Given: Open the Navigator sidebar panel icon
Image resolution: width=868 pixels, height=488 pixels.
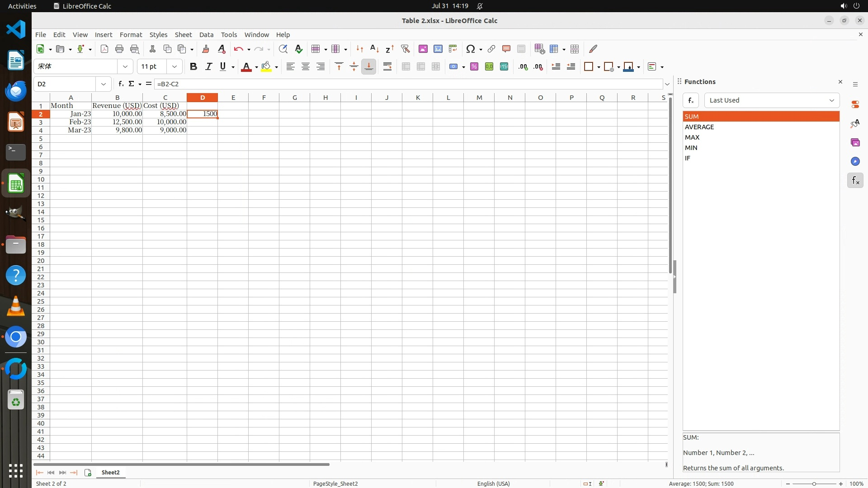Looking at the screenshot, I should (855, 161).
